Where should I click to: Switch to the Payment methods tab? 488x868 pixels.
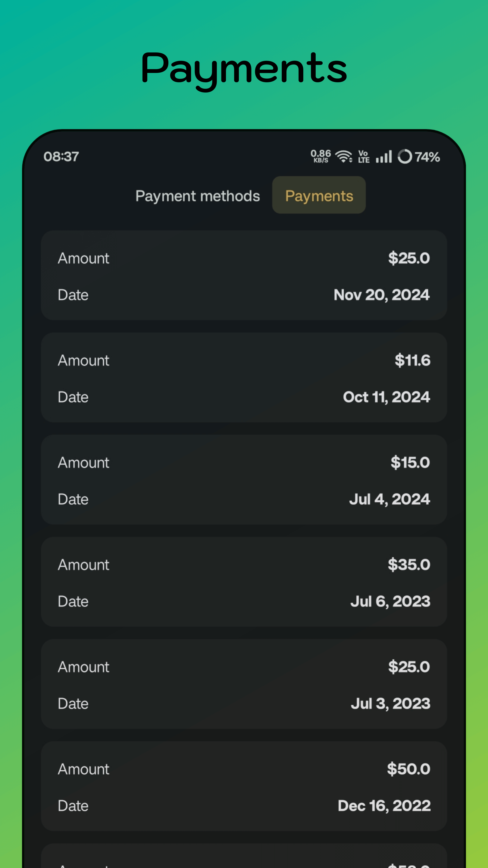pos(197,196)
